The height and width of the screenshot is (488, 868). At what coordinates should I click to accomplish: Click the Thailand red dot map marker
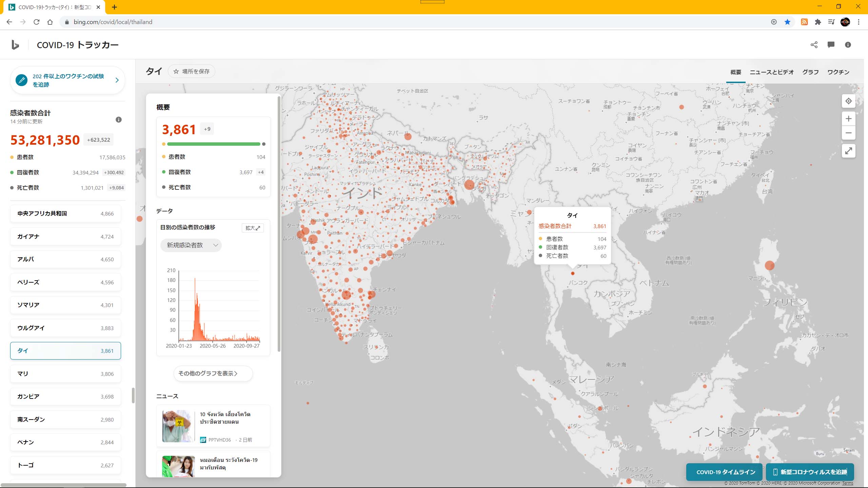[x=573, y=273]
